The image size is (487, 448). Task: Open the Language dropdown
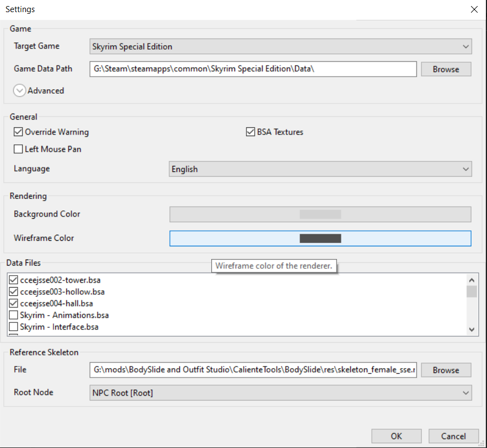click(320, 169)
